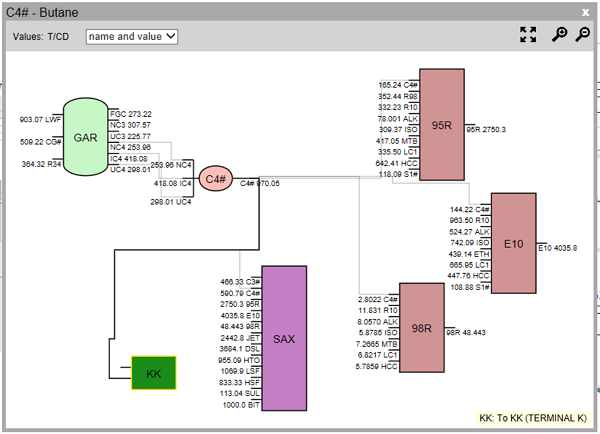This screenshot has height=434, width=600.
Task: Click the 98R 48.443 output label
Action: [x=466, y=332]
